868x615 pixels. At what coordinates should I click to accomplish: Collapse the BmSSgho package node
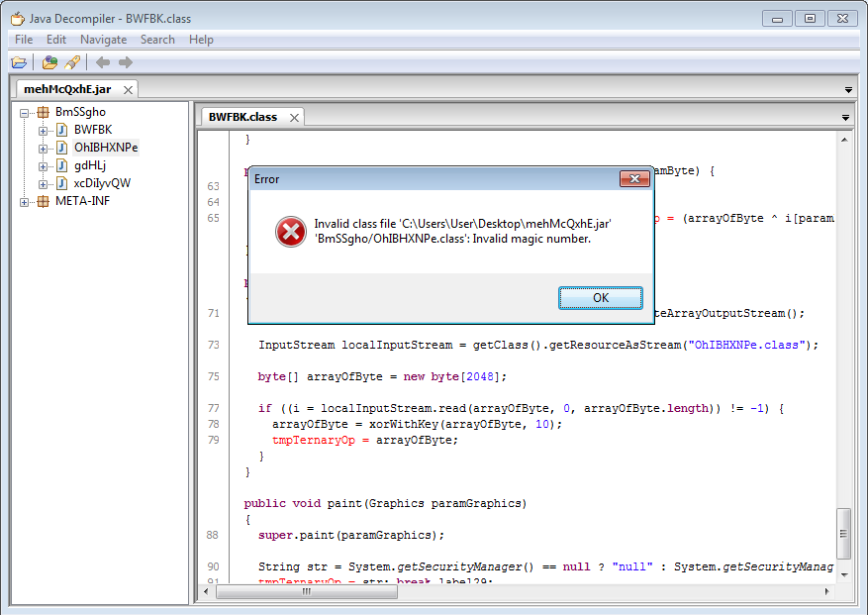pyautogui.click(x=25, y=112)
